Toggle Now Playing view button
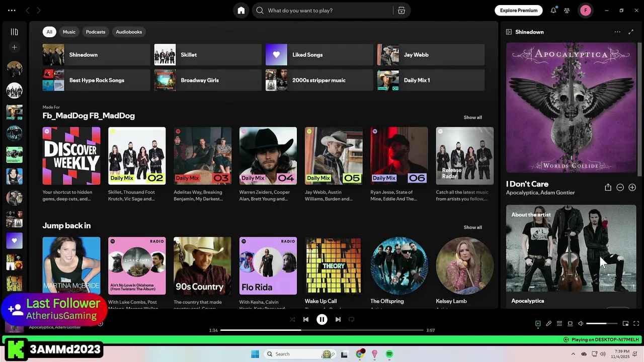The width and height of the screenshot is (644, 362). point(538,324)
